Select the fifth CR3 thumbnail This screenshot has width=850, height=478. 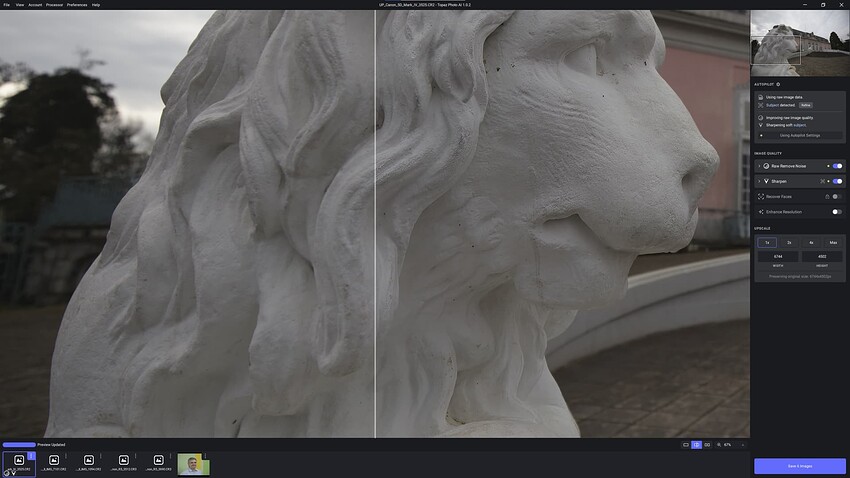[158, 464]
